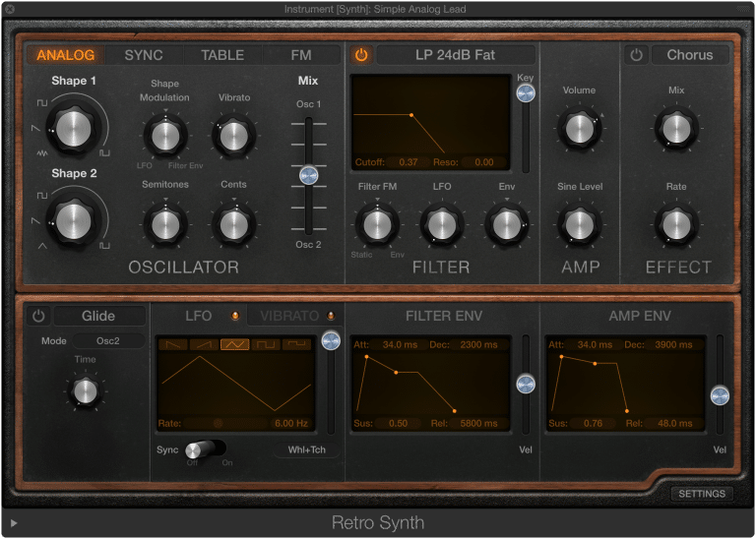Click Amp Env Sus value 0.76
Screen dimensions: 756x539
593,423
